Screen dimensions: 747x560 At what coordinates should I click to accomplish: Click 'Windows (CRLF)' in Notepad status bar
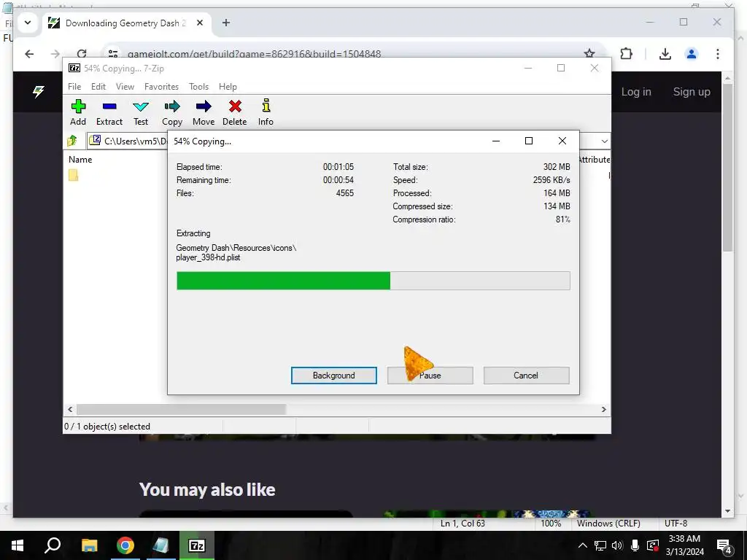click(x=608, y=524)
